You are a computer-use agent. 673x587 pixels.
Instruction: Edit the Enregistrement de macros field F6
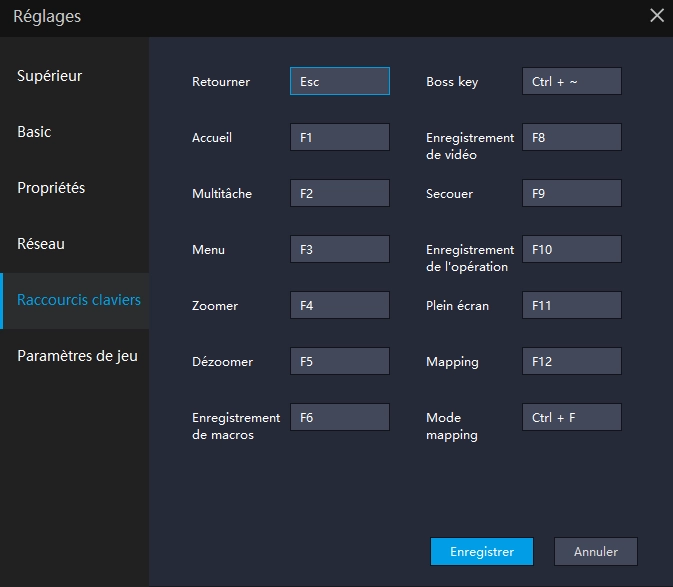[x=339, y=417]
